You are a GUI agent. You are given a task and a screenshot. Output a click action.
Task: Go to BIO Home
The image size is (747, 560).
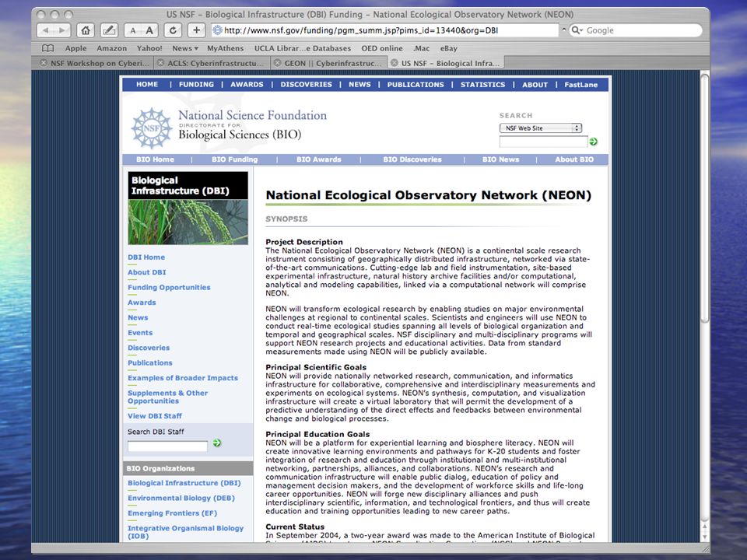[x=156, y=159]
